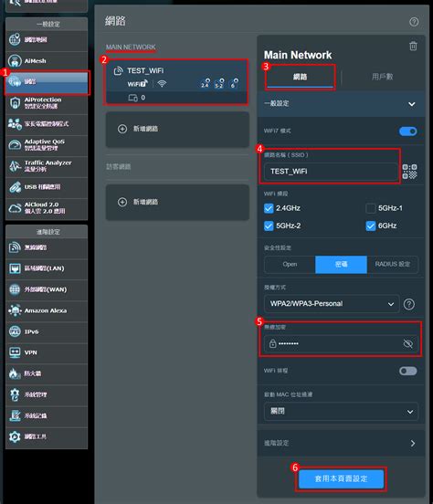The width and height of the screenshot is (433, 504).
Task: Check the 5GHz-1 band checkbox
Action: click(x=371, y=208)
